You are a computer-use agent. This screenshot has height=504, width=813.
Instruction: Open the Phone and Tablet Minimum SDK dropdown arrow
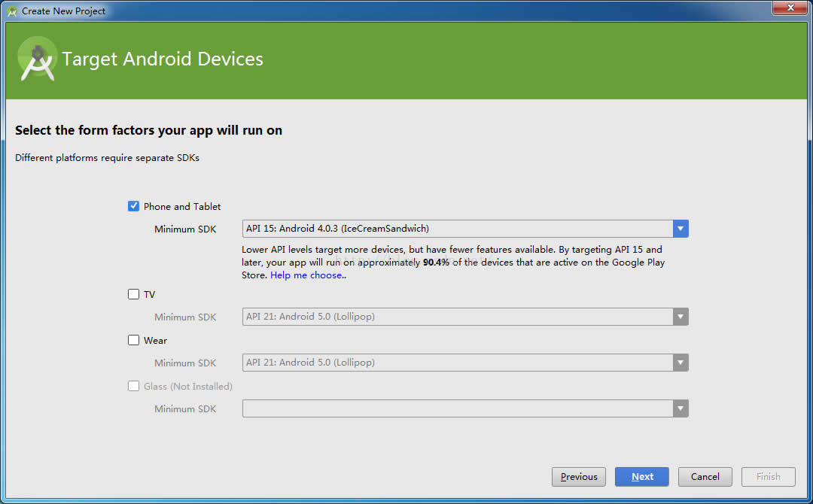681,229
